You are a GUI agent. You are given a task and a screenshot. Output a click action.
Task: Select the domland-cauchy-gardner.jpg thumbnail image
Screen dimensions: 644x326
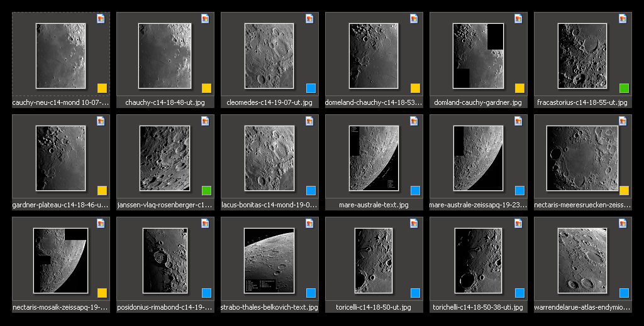point(478,56)
